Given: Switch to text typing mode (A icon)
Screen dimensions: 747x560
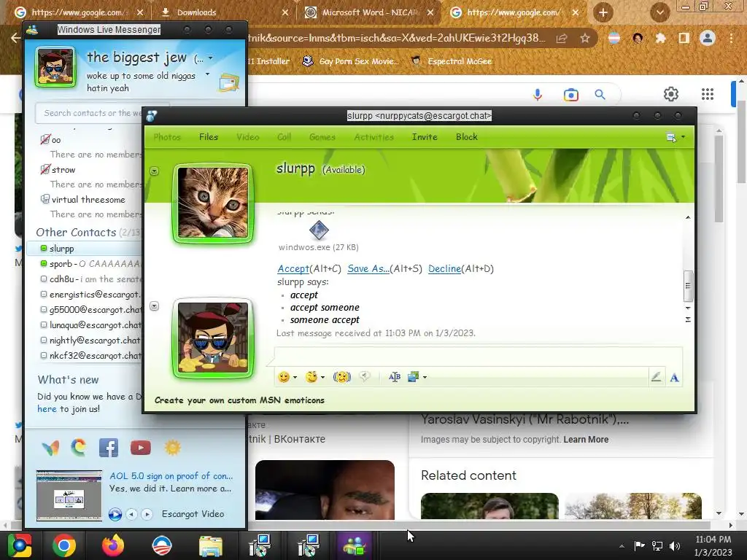Looking at the screenshot, I should (x=674, y=378).
